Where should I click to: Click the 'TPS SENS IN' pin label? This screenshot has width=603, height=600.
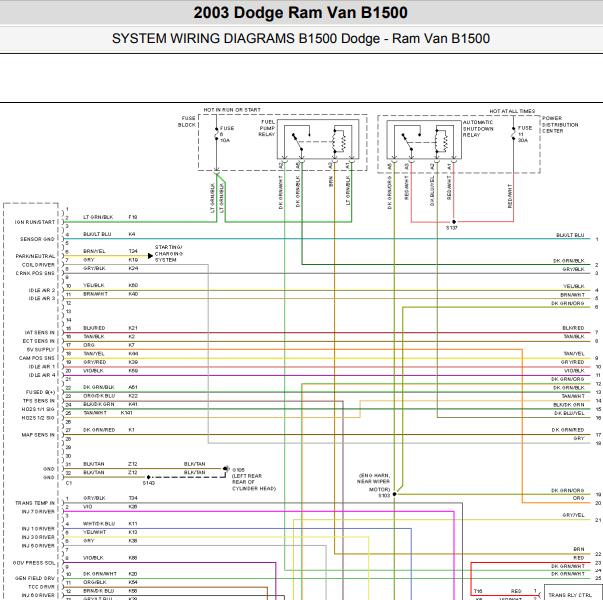(38, 401)
